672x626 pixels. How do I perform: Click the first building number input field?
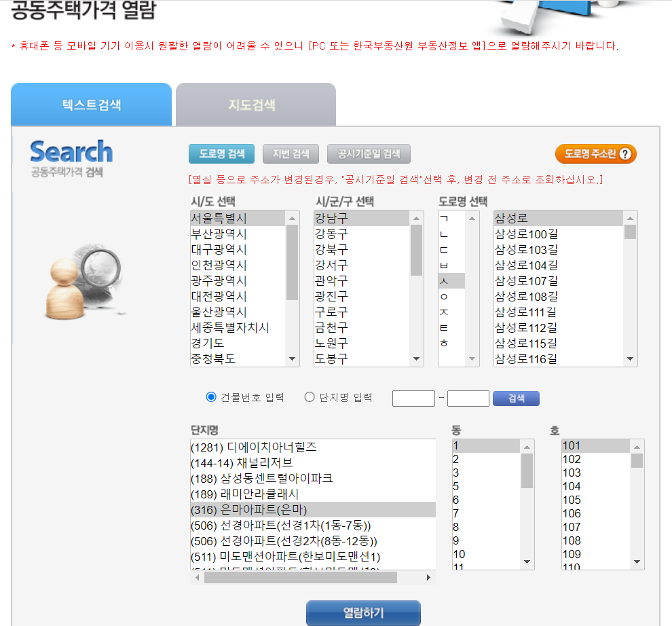(413, 398)
